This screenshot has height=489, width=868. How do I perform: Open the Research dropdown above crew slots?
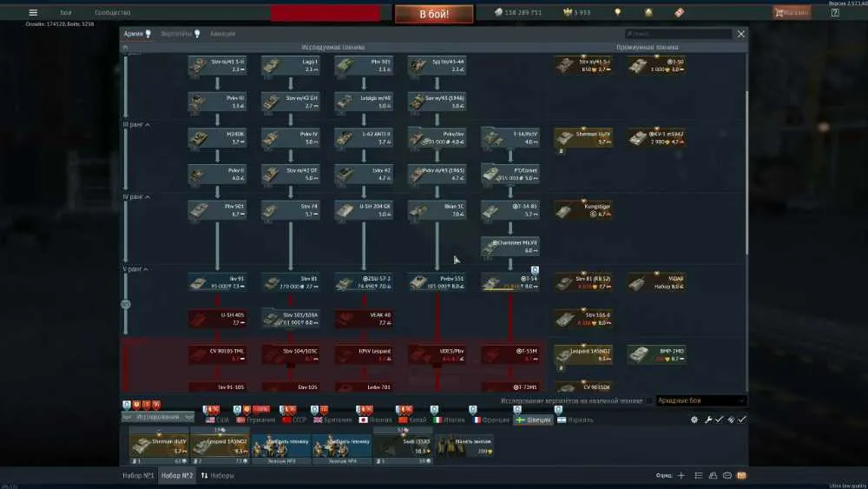[158, 417]
